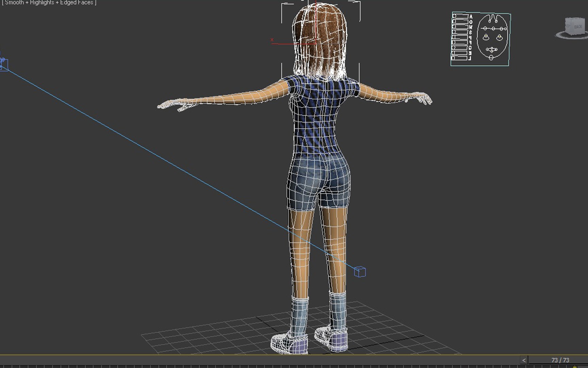Select the jaw circle control on face rig
The image size is (588, 368).
[491, 57]
